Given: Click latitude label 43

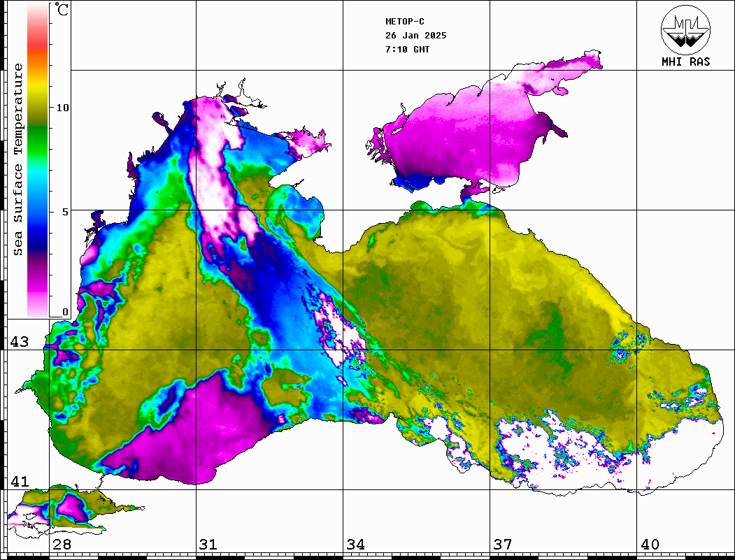Looking at the screenshot, I should [20, 342].
